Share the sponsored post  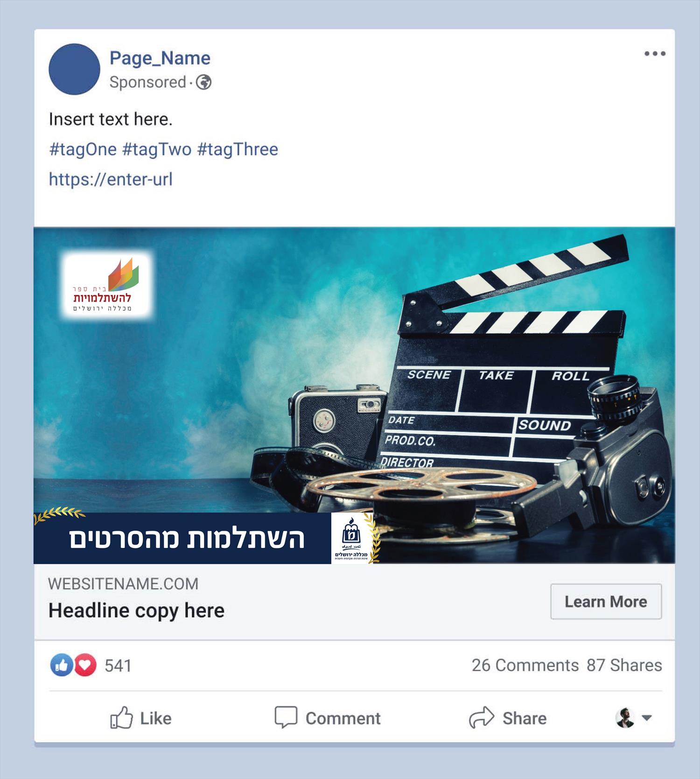pyautogui.click(x=508, y=718)
